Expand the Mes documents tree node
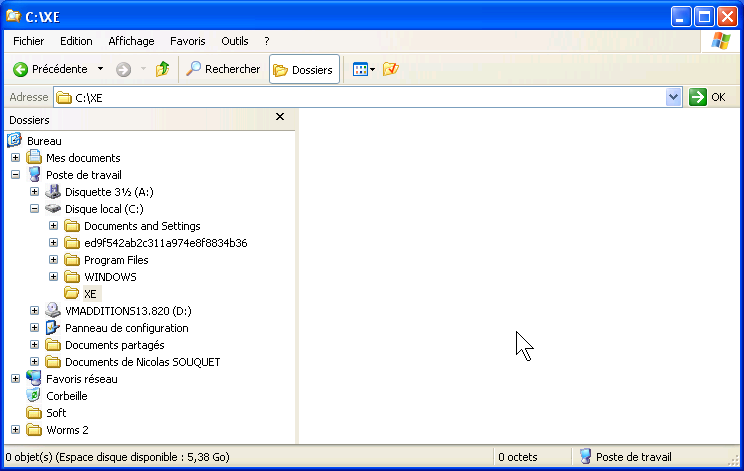744x471 pixels. coord(15,158)
